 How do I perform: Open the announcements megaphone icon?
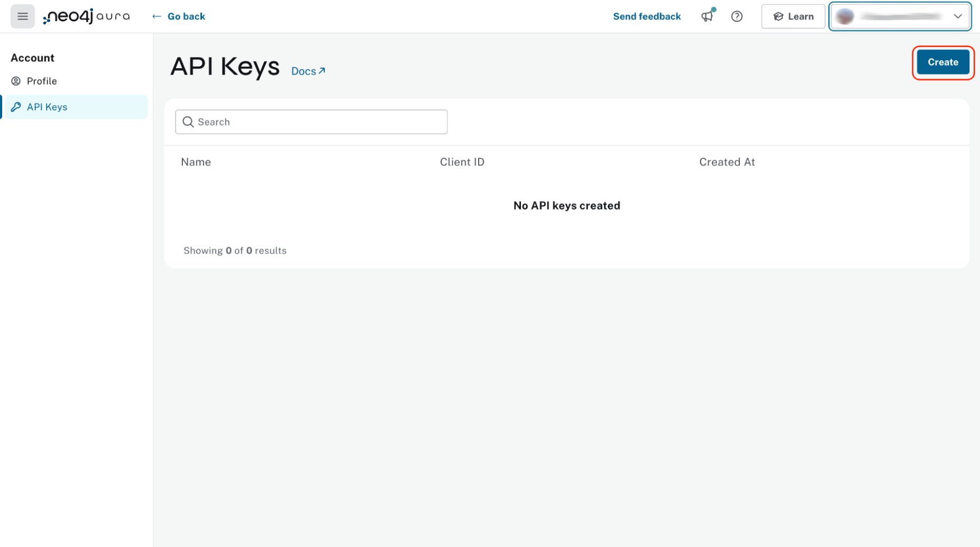coord(708,16)
